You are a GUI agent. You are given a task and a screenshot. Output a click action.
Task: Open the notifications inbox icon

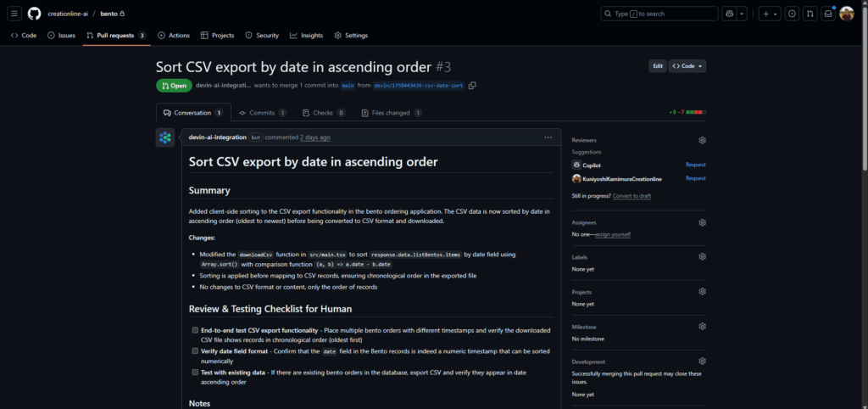(x=828, y=14)
